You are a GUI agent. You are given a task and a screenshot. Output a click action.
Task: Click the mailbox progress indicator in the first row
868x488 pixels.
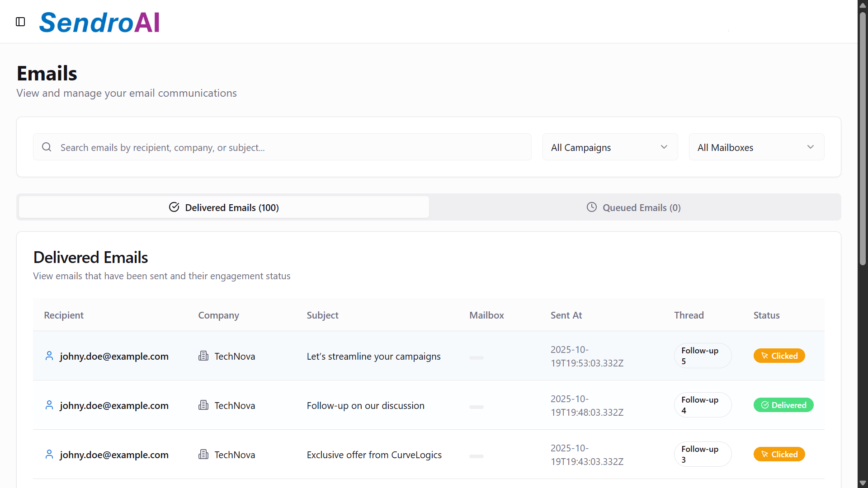476,357
